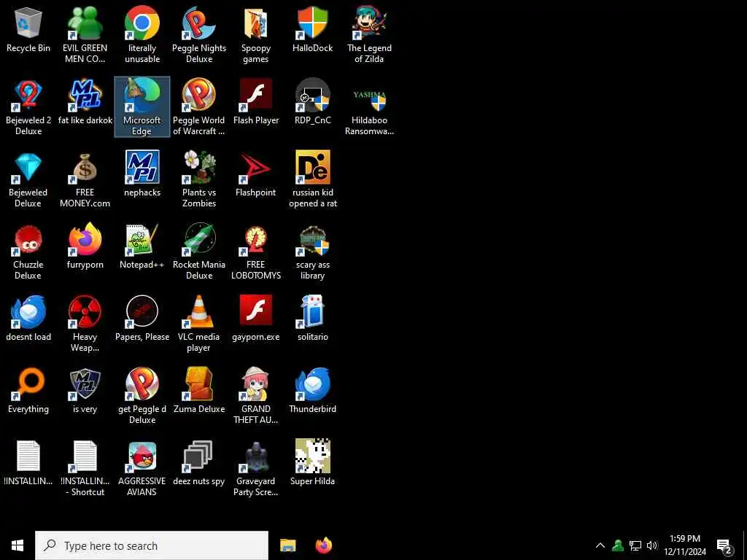This screenshot has width=747, height=560.
Task: Open the notification center icon
Action: (x=724, y=547)
